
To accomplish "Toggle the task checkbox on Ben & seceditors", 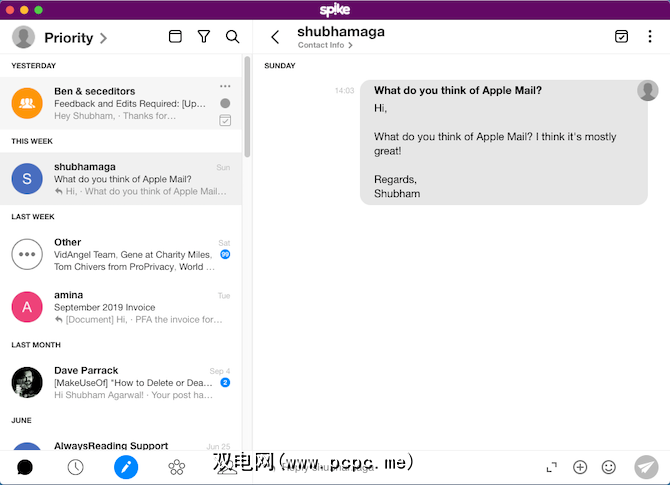I will 225,120.
